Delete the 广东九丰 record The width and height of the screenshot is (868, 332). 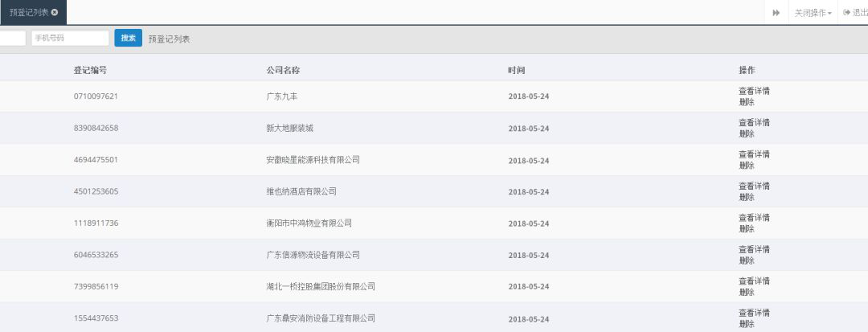click(x=746, y=102)
